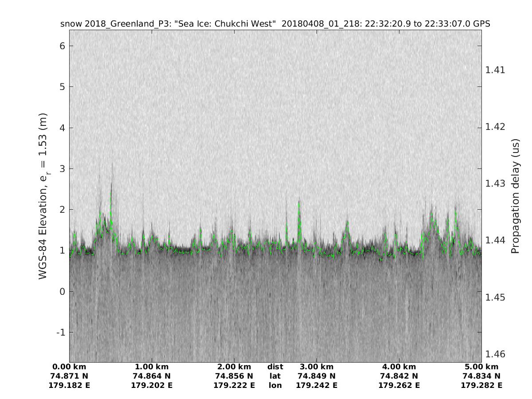Click the 5.00 km distance label
532x399 pixels.
(481, 367)
